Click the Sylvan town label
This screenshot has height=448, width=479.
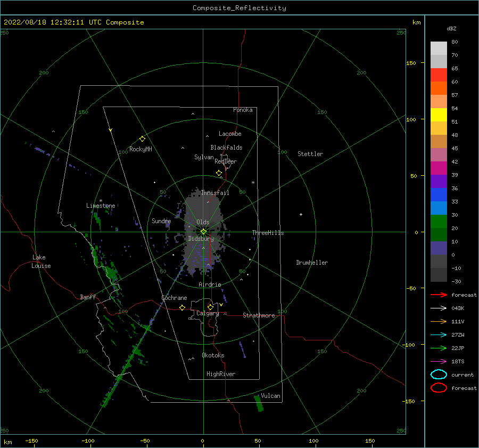tap(204, 157)
